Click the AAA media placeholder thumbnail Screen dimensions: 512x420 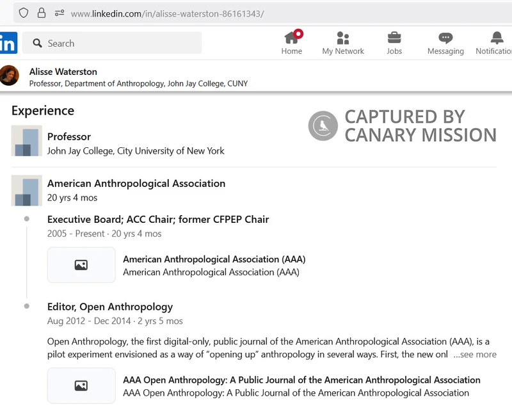[x=81, y=264]
